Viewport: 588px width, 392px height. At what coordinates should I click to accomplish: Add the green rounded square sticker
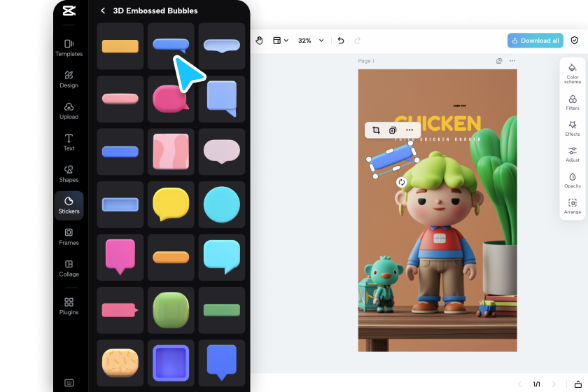[171, 311]
